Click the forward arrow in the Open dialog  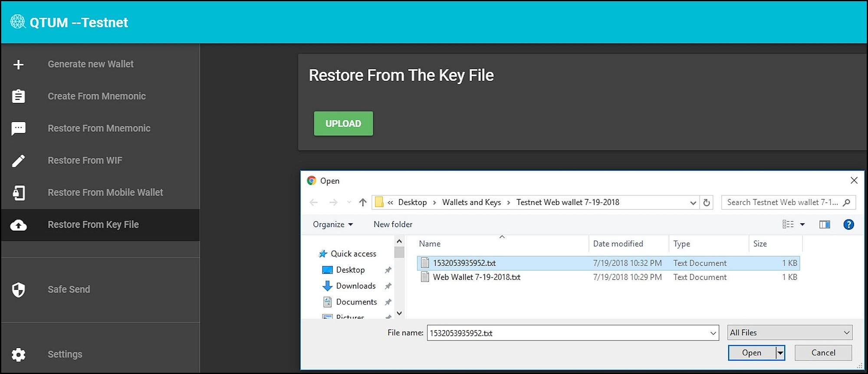[x=333, y=202]
